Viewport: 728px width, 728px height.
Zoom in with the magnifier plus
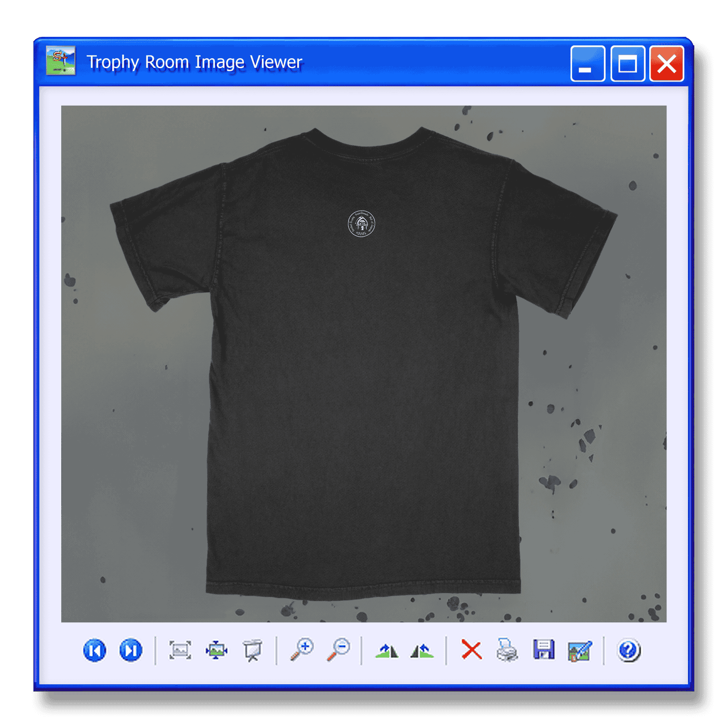(302, 650)
